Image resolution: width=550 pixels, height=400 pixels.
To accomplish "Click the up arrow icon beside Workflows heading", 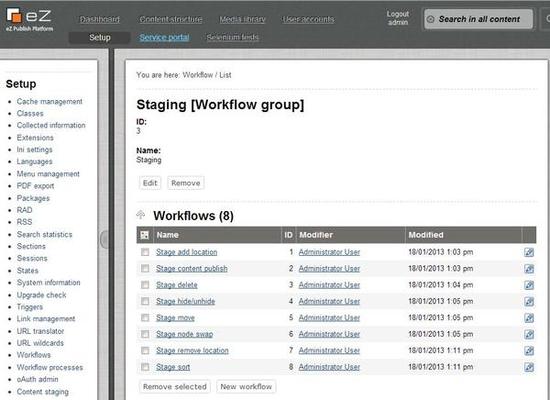I will [141, 215].
